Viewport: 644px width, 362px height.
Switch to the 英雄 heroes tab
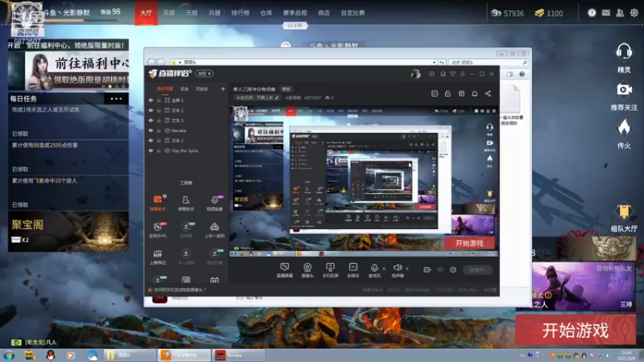click(x=169, y=13)
